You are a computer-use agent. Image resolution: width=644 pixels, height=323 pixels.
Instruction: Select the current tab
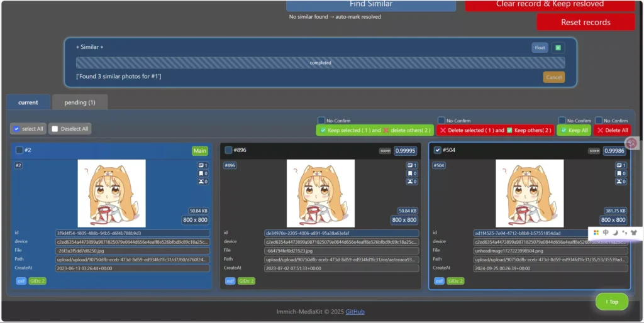(x=28, y=102)
